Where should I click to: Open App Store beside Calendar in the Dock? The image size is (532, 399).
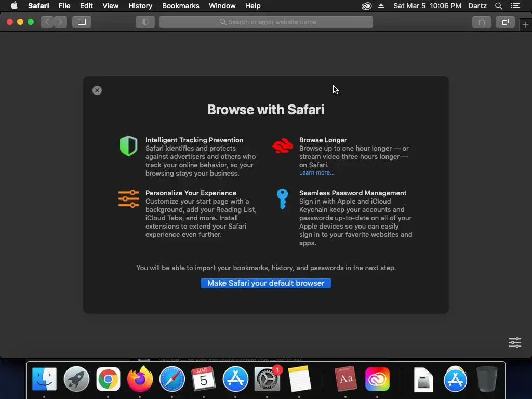pyautogui.click(x=235, y=379)
